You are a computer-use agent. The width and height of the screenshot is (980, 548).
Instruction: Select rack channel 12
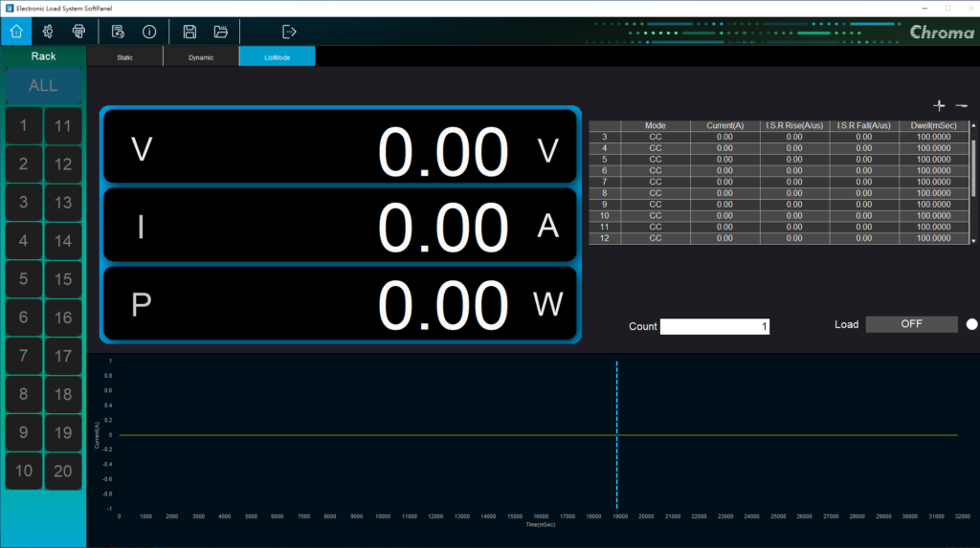tap(62, 164)
